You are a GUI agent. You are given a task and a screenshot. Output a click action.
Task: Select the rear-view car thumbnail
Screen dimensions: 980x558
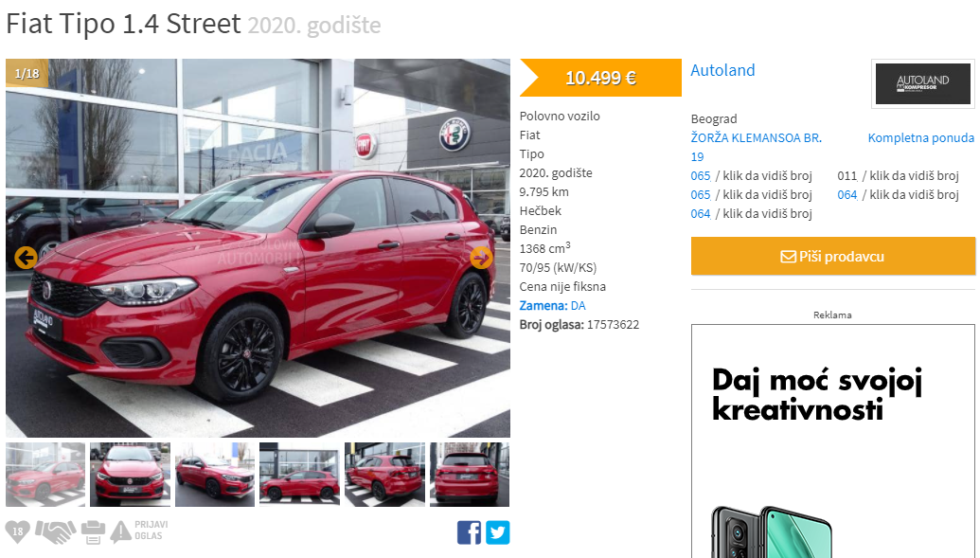[x=470, y=475]
